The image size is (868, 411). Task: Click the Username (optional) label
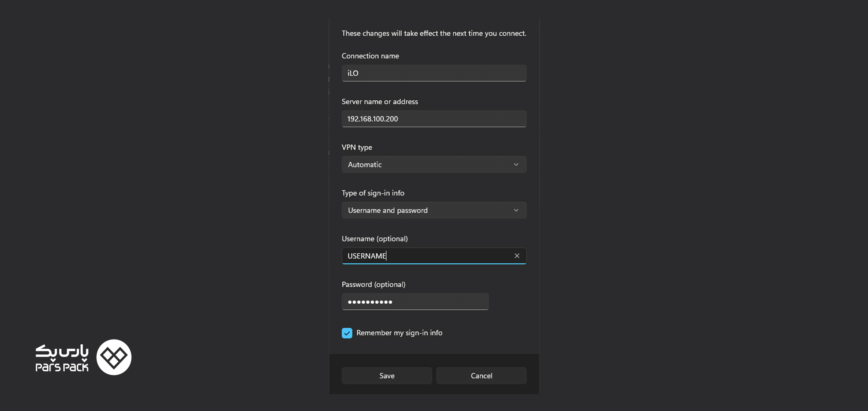click(x=375, y=239)
